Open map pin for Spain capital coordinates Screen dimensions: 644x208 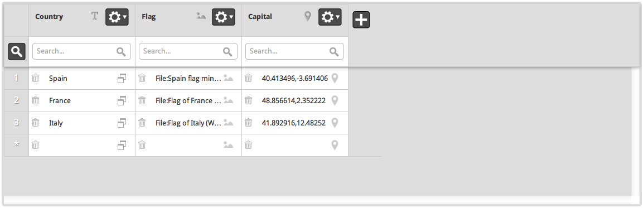point(335,78)
